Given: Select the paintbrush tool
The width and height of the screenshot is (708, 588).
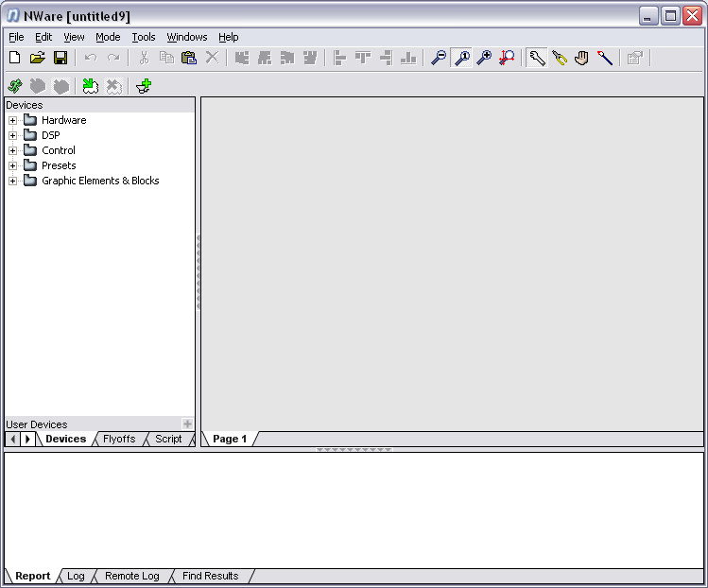Looking at the screenshot, I should 605,58.
